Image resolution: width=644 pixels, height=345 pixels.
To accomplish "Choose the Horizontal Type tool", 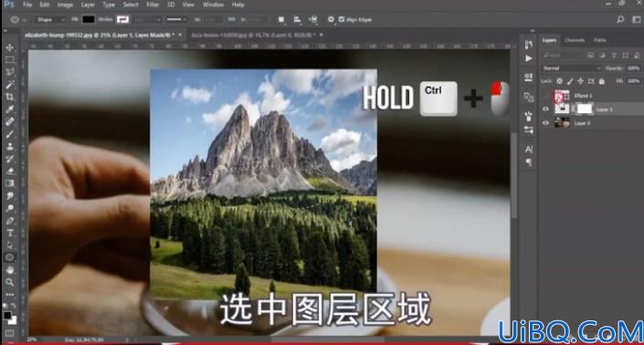I will coord(10,233).
